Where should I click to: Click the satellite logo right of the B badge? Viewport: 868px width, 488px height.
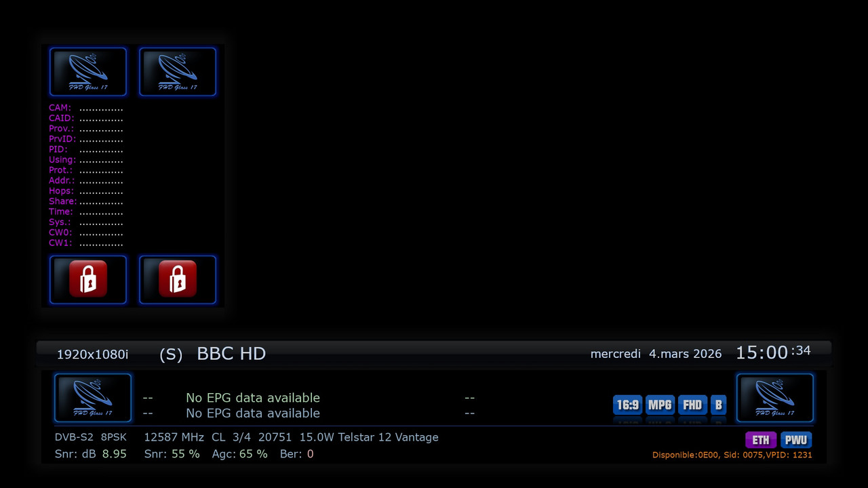[x=775, y=398]
